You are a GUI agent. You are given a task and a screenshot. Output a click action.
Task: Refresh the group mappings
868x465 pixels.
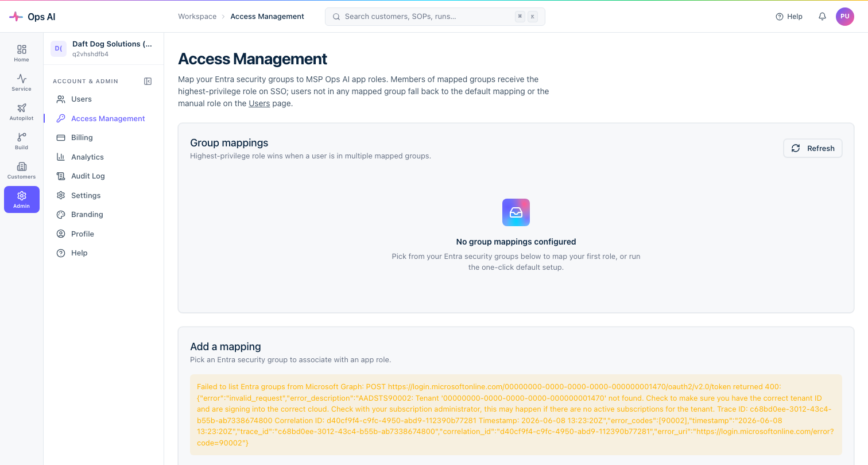coord(813,148)
